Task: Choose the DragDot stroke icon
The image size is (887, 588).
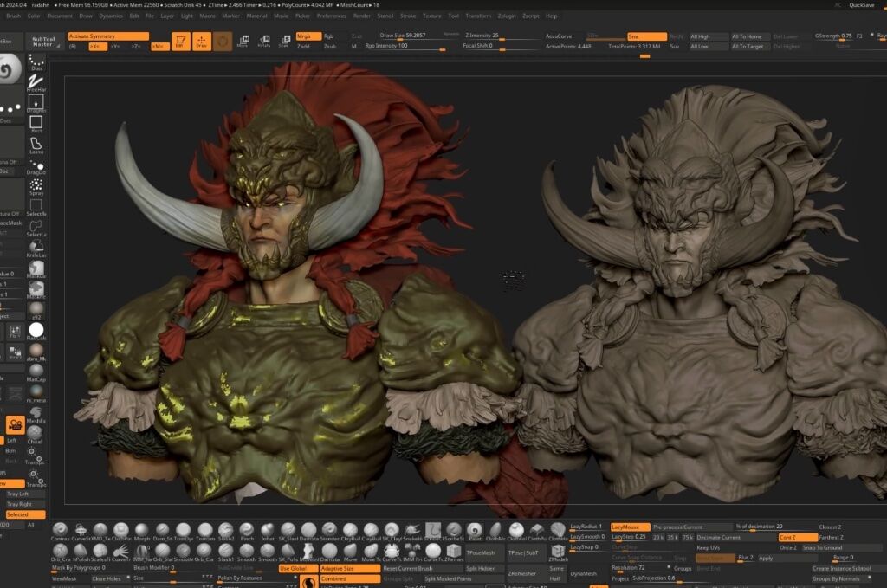Action: point(36,166)
